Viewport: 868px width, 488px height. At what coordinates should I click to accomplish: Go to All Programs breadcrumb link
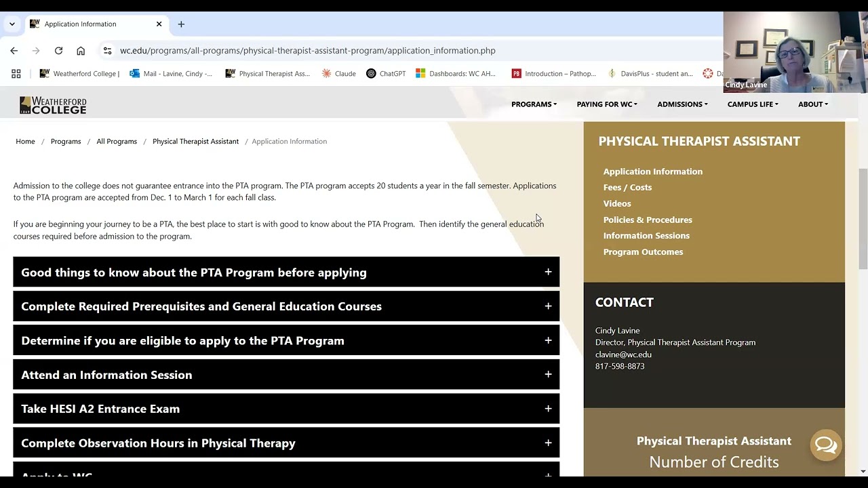click(x=117, y=142)
